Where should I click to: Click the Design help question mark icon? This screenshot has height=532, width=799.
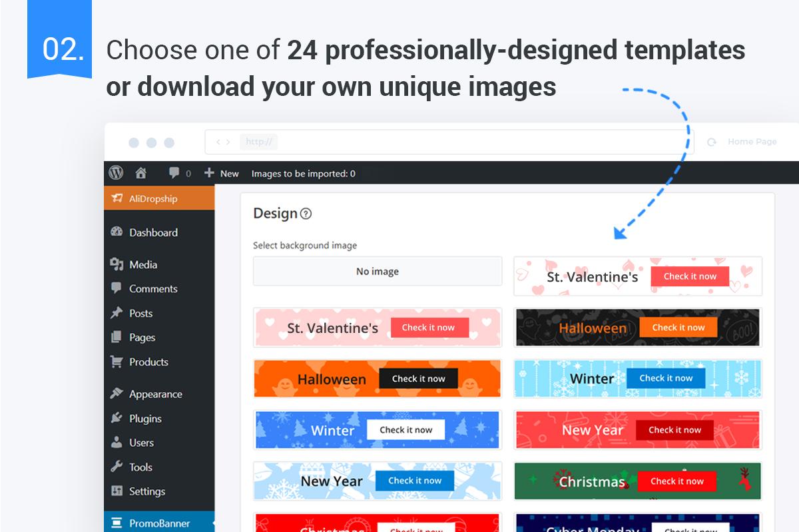pos(306,214)
